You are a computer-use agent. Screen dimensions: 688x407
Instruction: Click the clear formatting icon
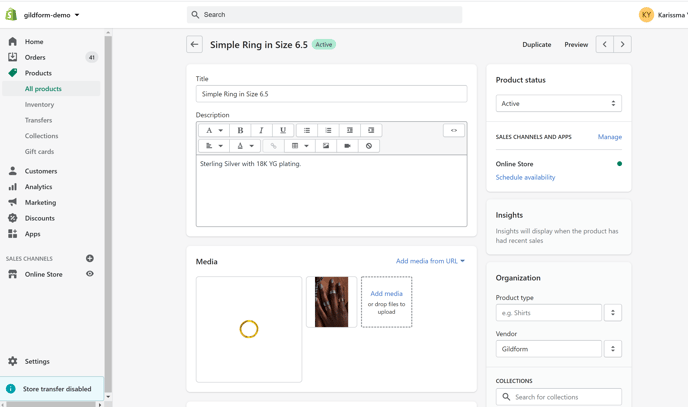[369, 146]
